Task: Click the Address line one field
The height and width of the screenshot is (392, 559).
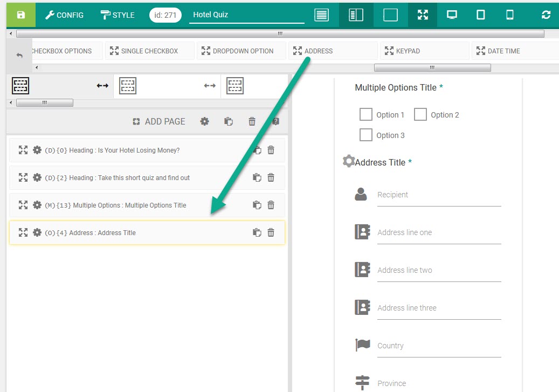Action: [439, 233]
